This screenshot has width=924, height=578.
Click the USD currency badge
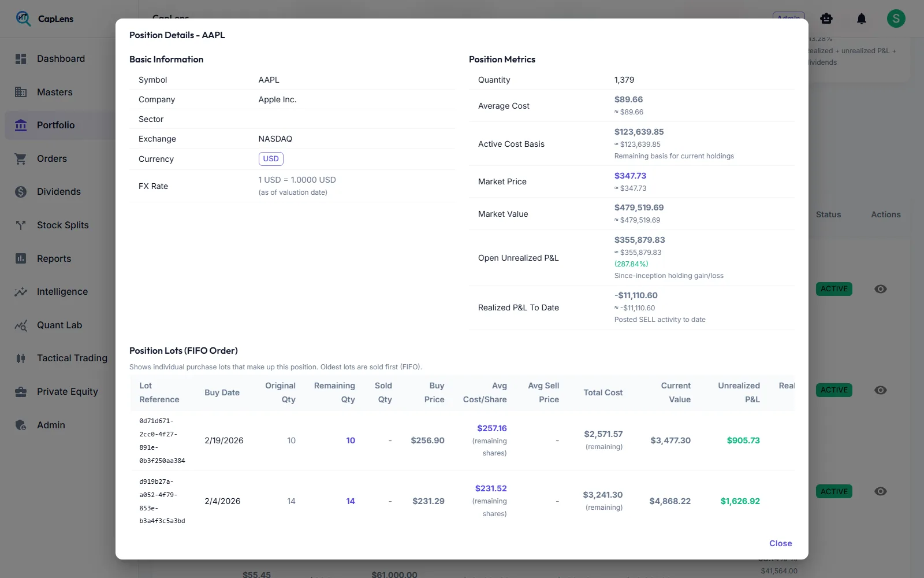[271, 159]
